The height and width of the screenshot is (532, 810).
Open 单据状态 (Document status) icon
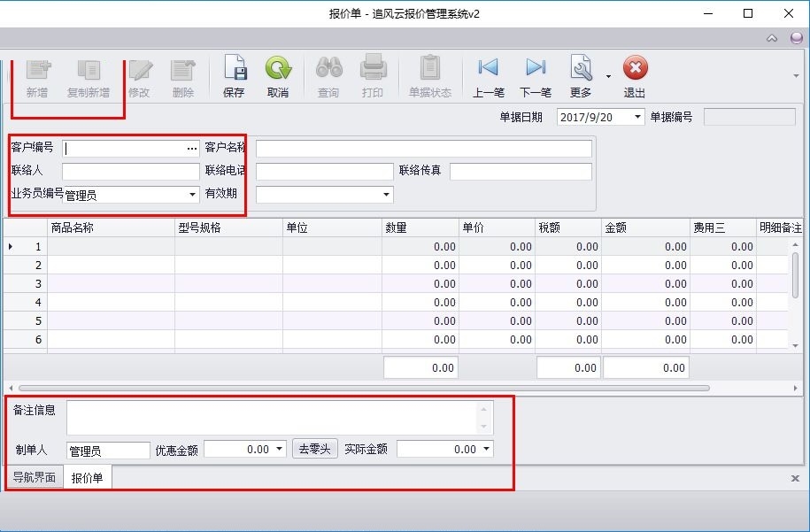[x=430, y=68]
